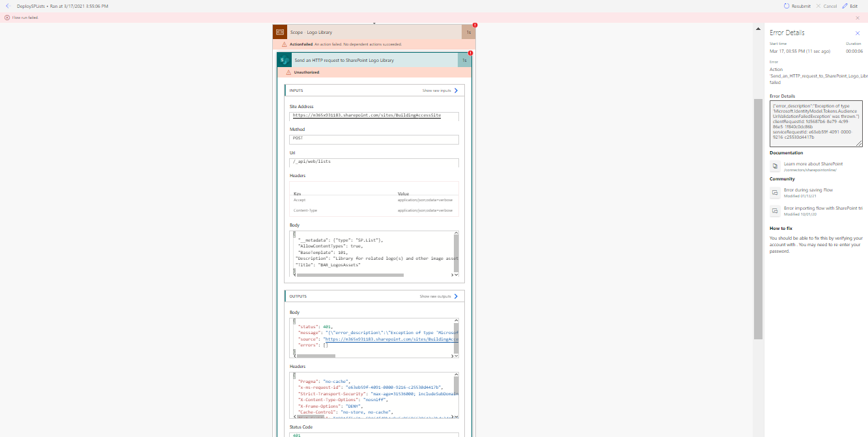The height and width of the screenshot is (437, 868).
Task: Click the warning triangle beside ActionFailed
Action: coord(285,44)
